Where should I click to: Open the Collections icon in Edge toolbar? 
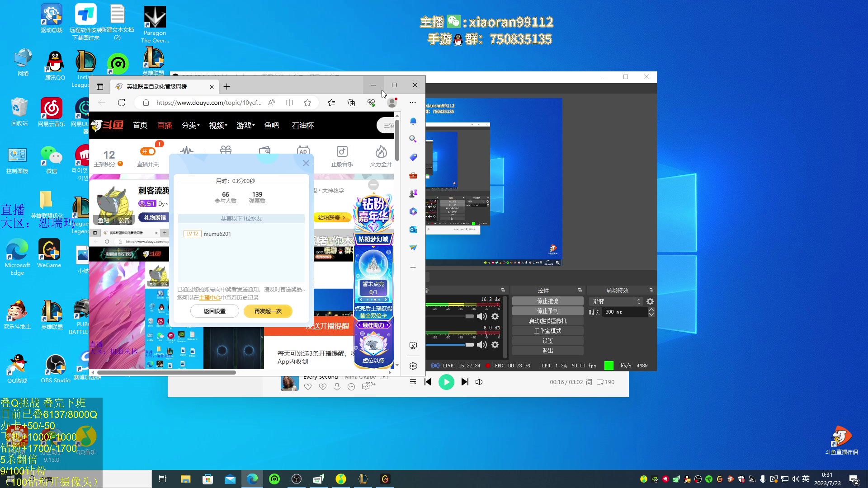(x=351, y=103)
